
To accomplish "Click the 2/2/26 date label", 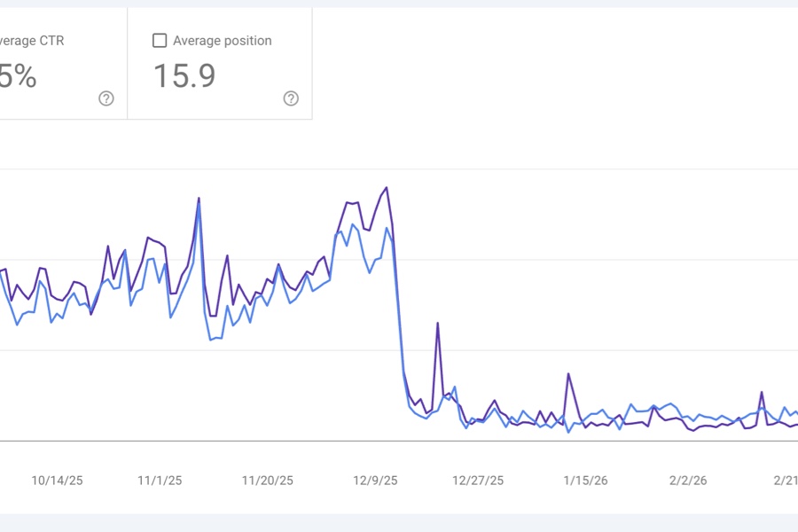I will (x=688, y=481).
